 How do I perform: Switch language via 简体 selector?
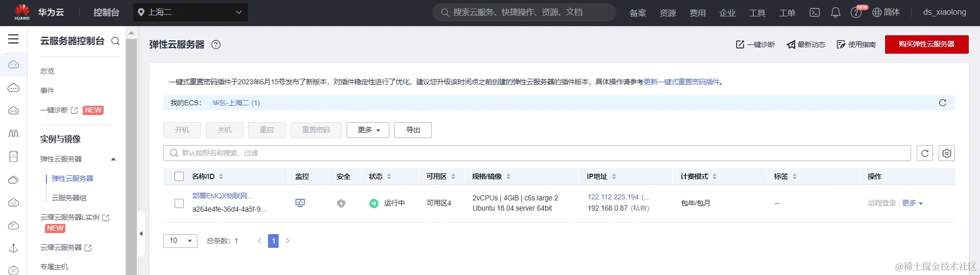coord(886,12)
